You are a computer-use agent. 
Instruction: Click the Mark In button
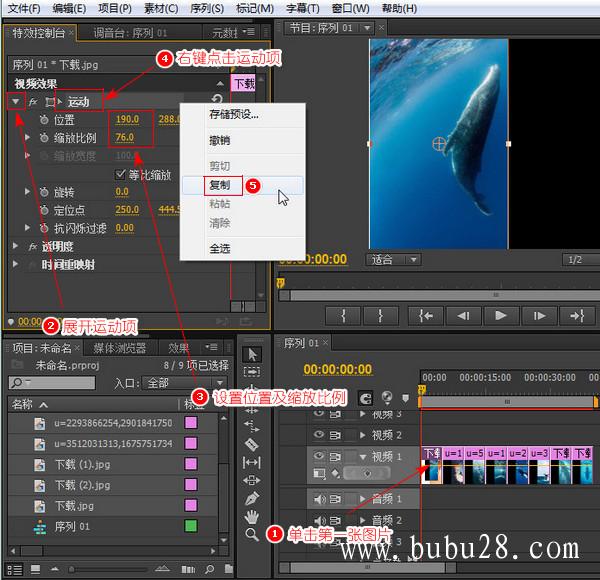coord(343,316)
